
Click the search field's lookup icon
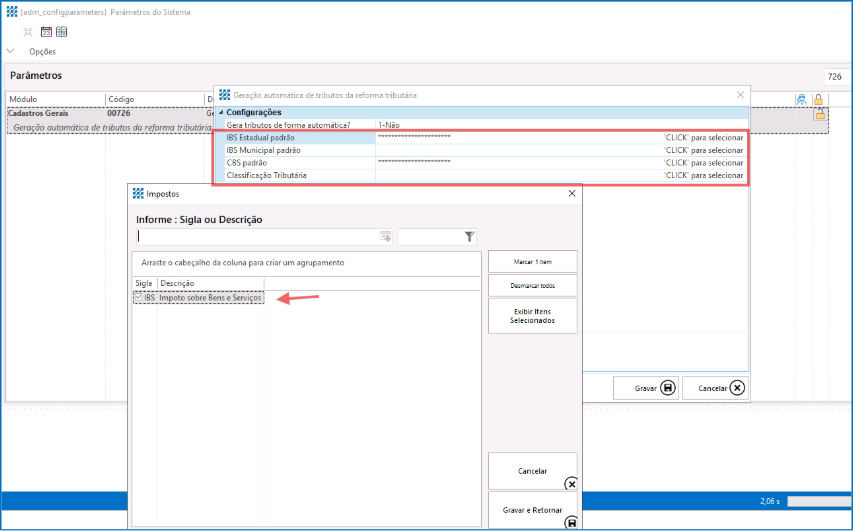(x=385, y=237)
